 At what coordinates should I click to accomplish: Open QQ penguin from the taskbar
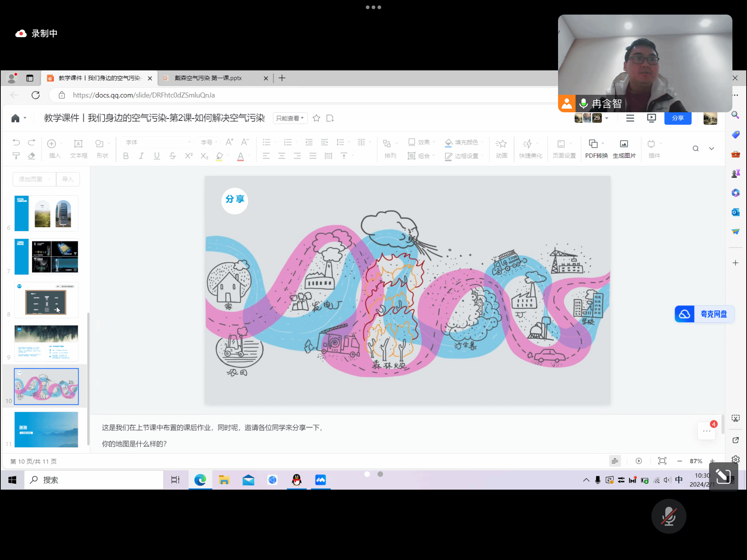tap(297, 480)
